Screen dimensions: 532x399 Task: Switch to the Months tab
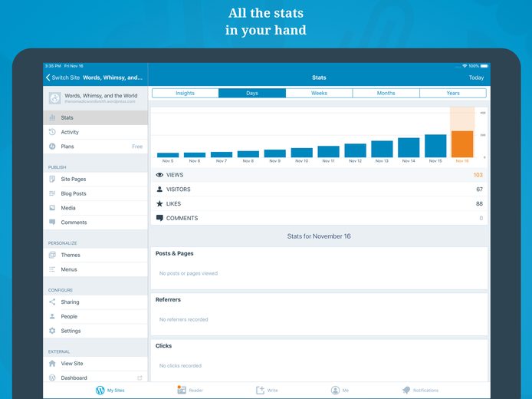click(x=386, y=93)
